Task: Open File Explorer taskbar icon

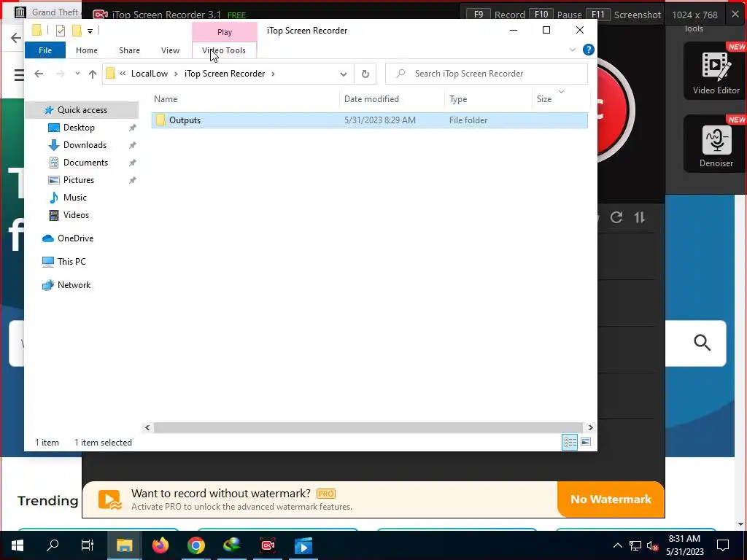Action: (x=124, y=545)
